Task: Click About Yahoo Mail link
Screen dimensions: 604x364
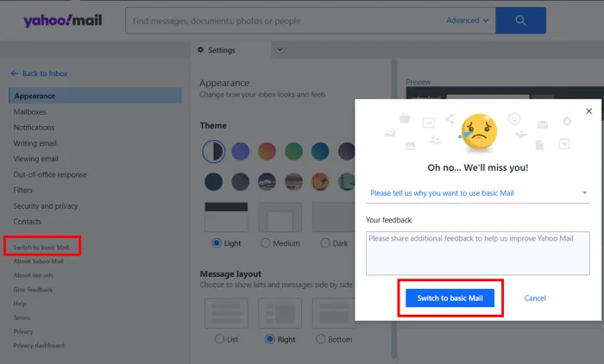Action: pos(39,261)
